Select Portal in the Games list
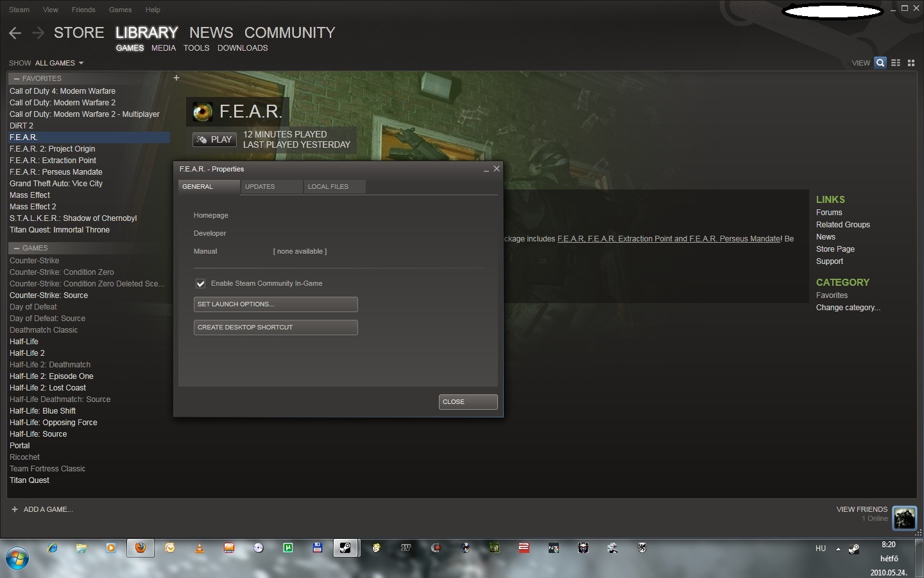The image size is (924, 578). (x=20, y=446)
